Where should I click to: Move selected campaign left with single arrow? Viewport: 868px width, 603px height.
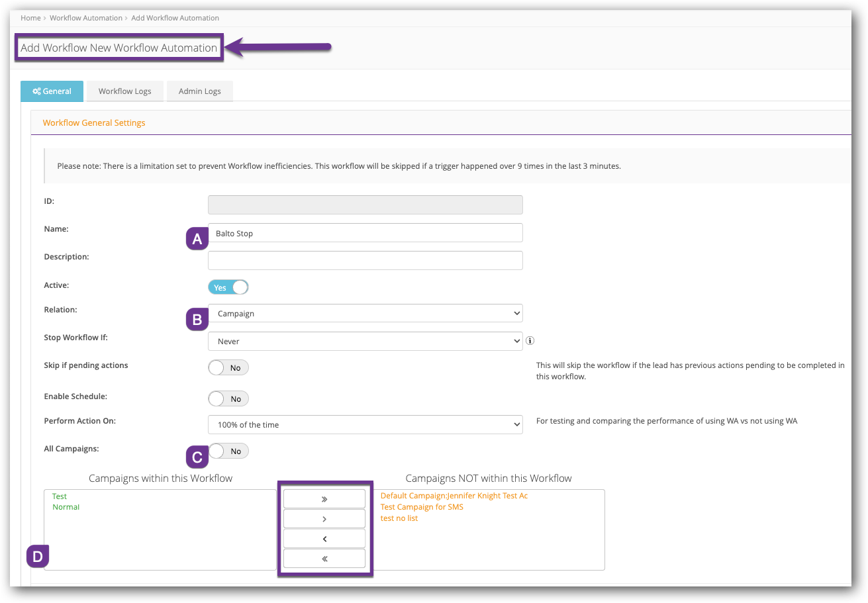coord(324,539)
